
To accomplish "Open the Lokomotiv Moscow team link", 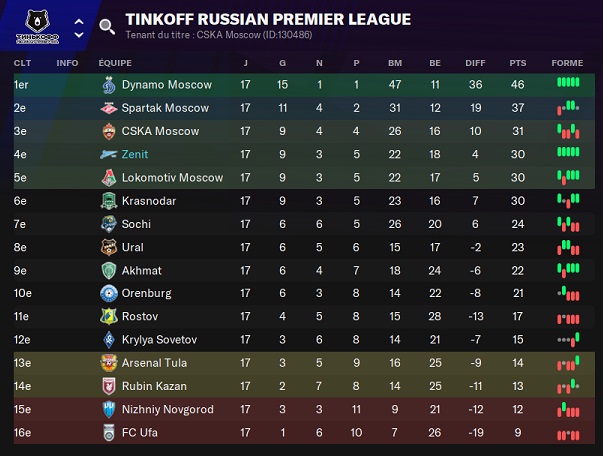I will (172, 178).
